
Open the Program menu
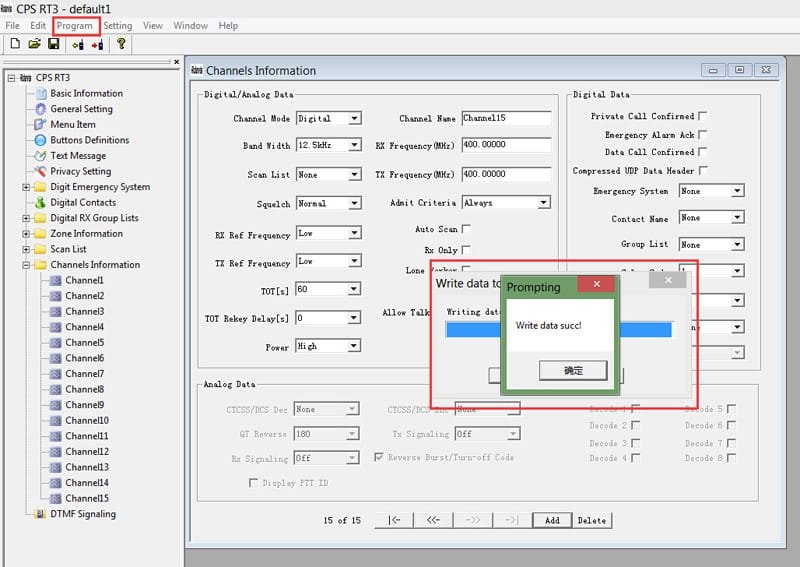(74, 26)
